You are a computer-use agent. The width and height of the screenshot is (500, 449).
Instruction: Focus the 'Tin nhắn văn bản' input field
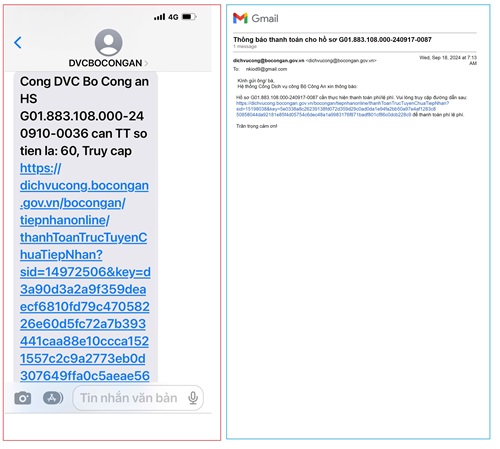pyautogui.click(x=138, y=398)
